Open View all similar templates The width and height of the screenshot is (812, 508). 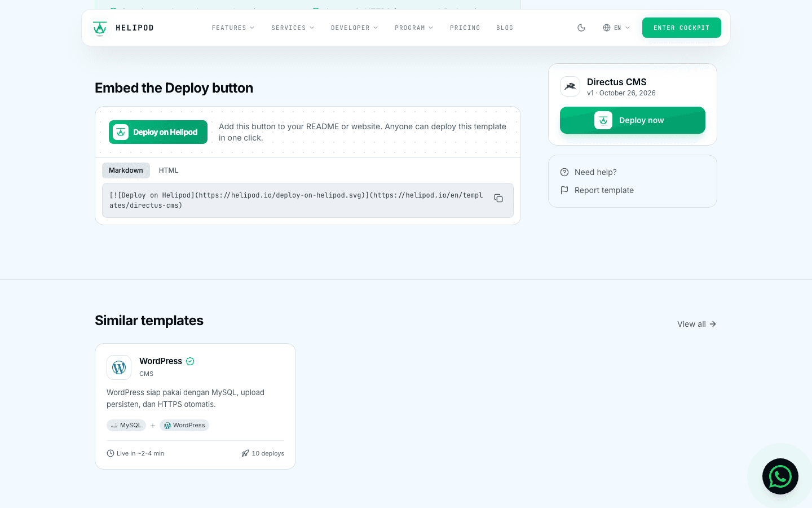click(x=697, y=324)
